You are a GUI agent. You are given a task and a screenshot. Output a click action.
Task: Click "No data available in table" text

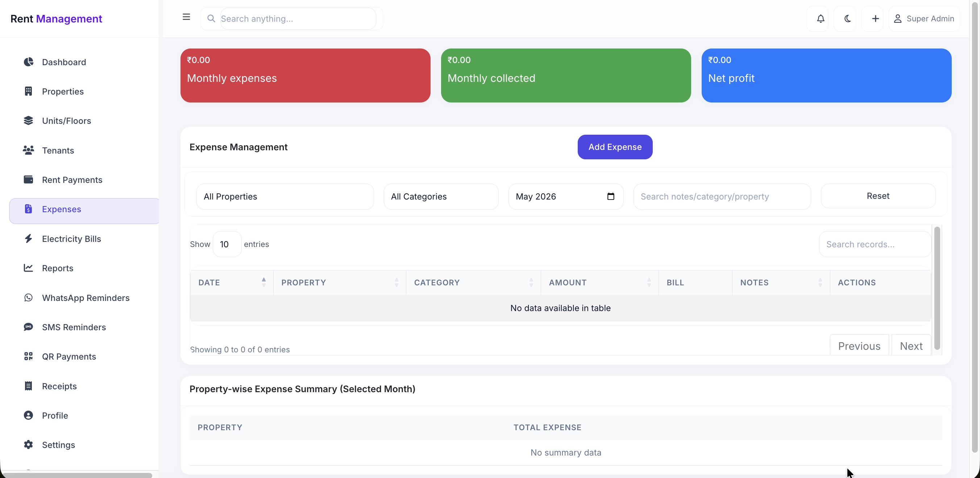(x=560, y=308)
